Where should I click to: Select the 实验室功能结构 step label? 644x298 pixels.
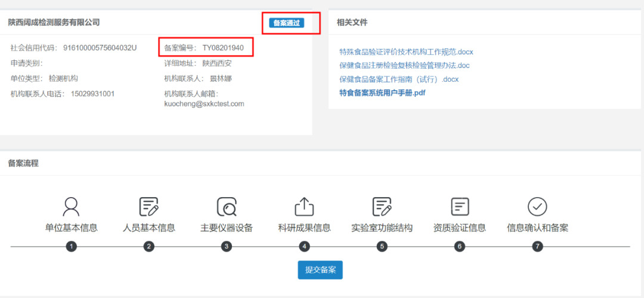pos(382,228)
